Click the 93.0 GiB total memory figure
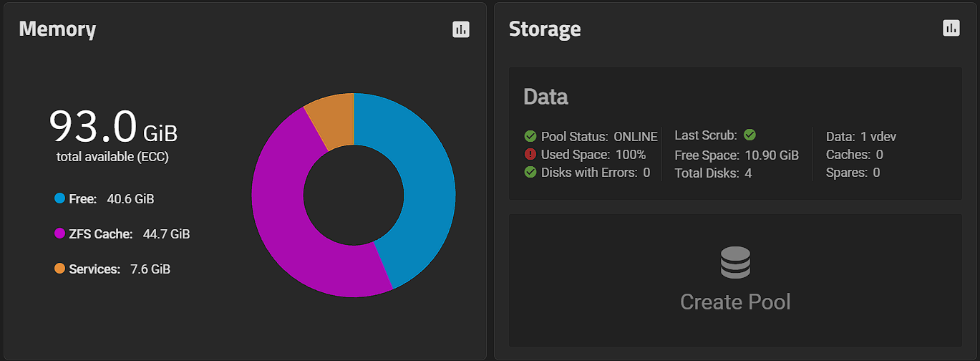The width and height of the screenshot is (980, 361). (x=113, y=127)
